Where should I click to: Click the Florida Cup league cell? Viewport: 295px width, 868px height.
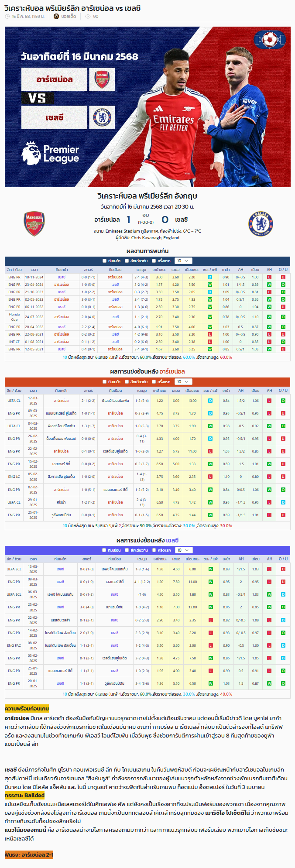[x=14, y=317]
